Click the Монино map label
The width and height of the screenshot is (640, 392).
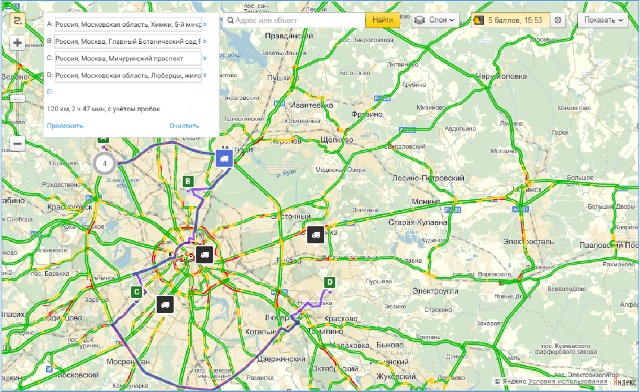click(426, 201)
